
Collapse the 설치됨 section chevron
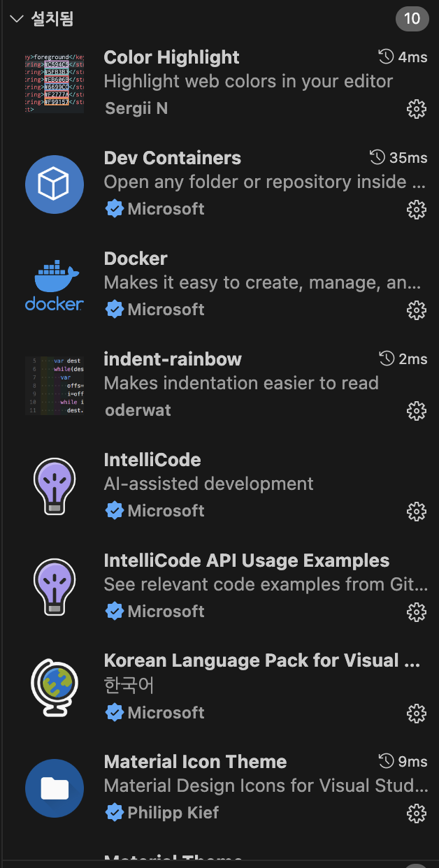point(17,19)
